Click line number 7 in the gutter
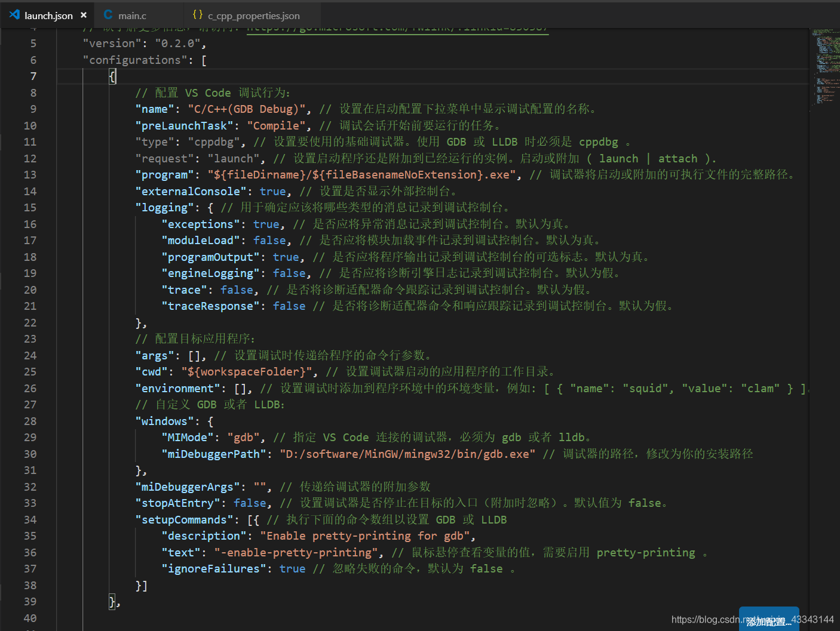 pyautogui.click(x=33, y=76)
